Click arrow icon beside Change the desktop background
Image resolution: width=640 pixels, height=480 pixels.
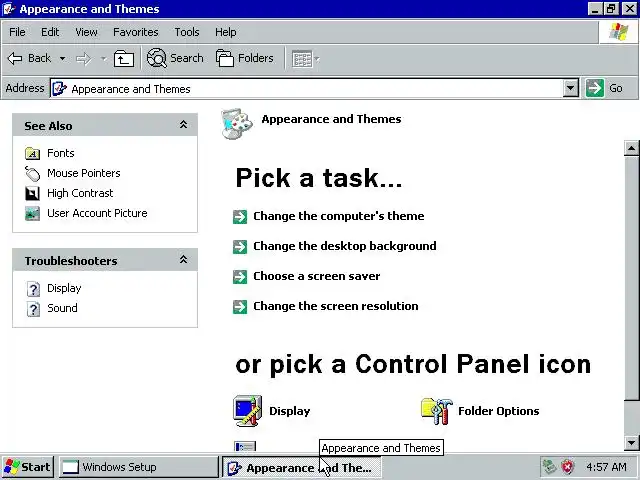[240, 247]
